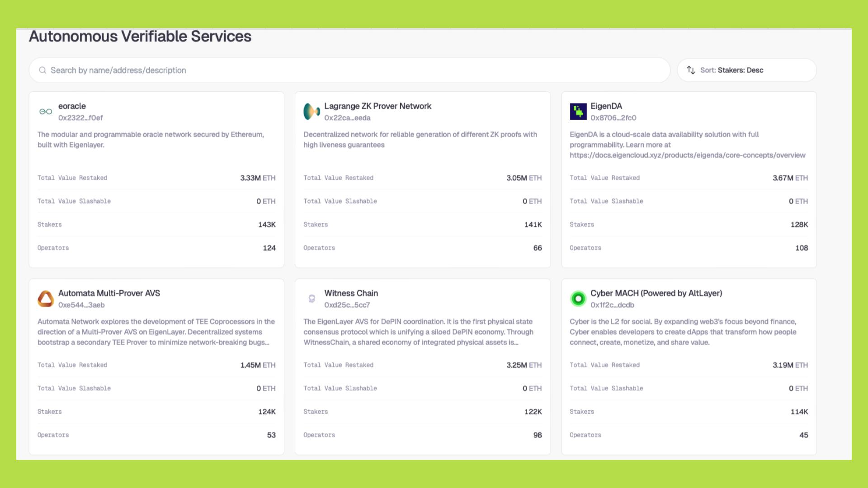Open Cyber MACH (Powered by AltLayer) title
868x488 pixels.
656,293
